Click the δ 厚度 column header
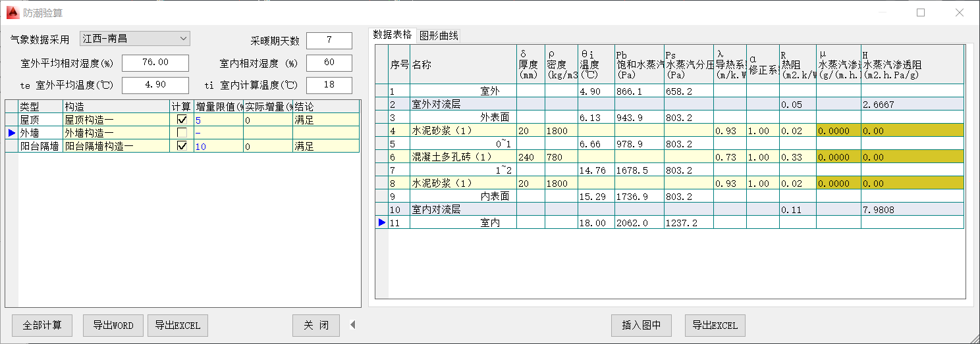 [531, 64]
